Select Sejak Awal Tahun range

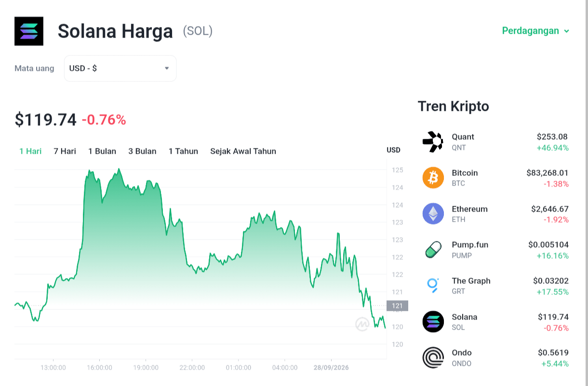(243, 151)
